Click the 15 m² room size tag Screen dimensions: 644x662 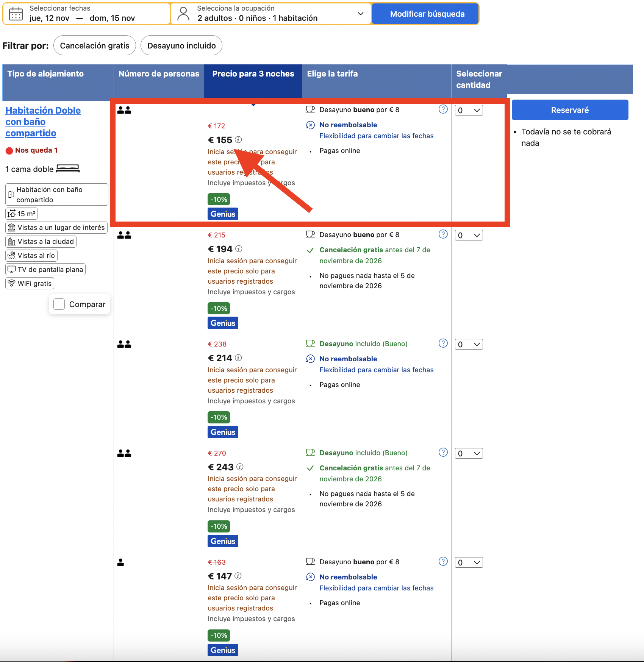pos(22,214)
